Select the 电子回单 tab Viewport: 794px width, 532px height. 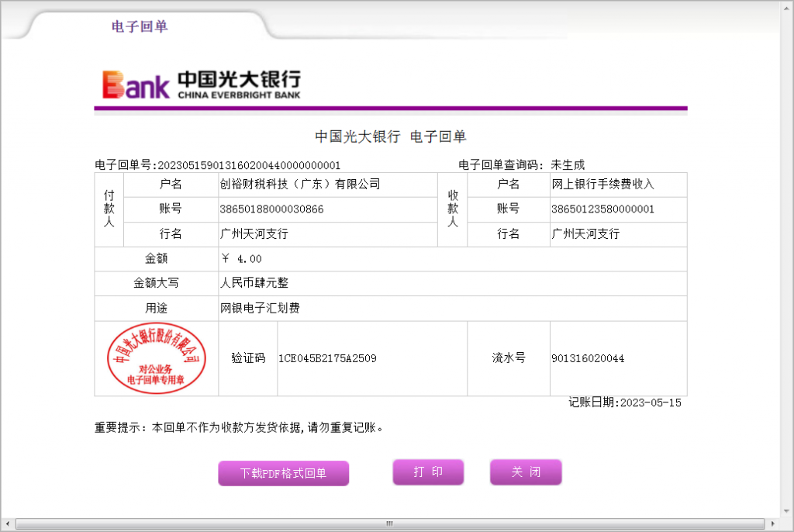[x=140, y=26]
